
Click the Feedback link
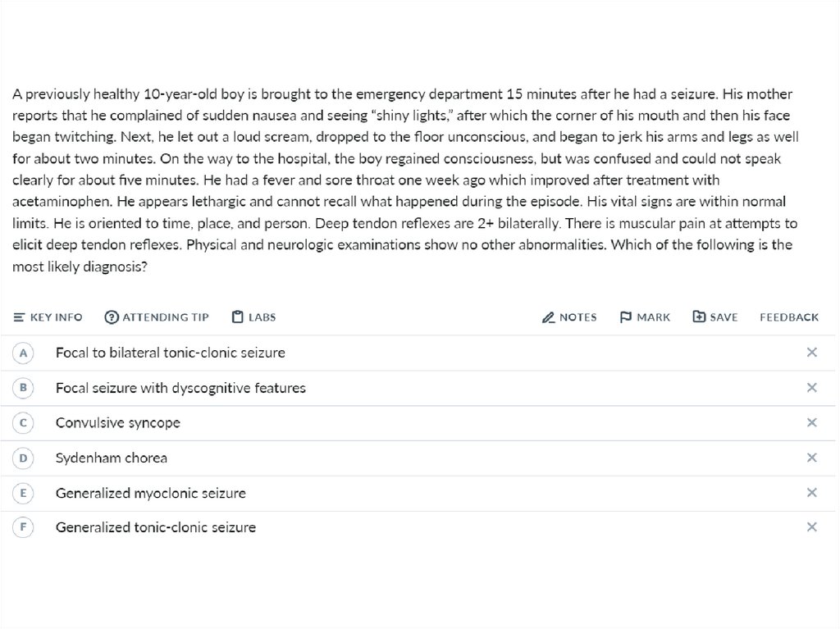[x=788, y=317]
